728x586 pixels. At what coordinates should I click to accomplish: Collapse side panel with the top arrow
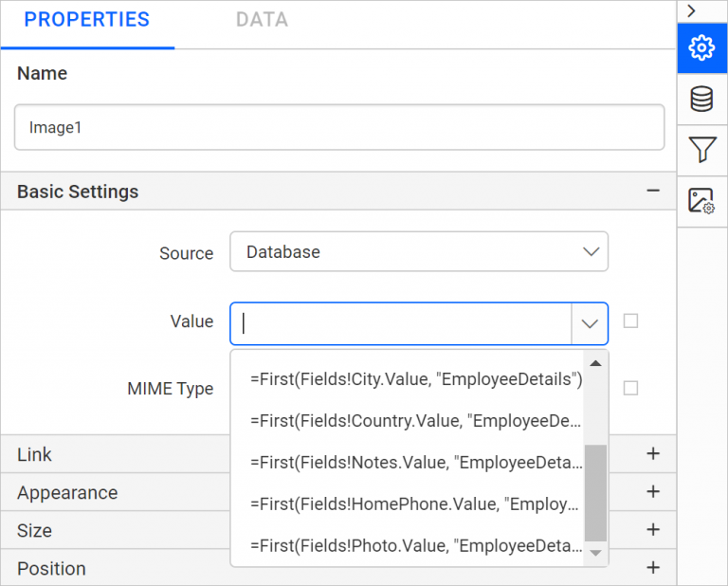(x=692, y=10)
